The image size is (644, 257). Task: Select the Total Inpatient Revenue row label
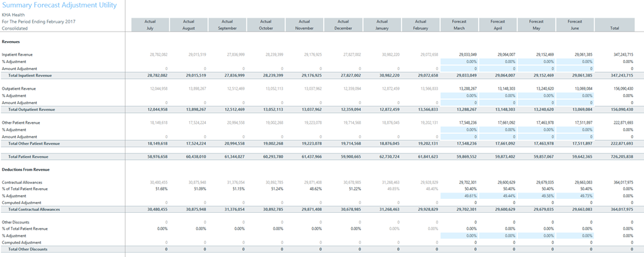(30, 75)
